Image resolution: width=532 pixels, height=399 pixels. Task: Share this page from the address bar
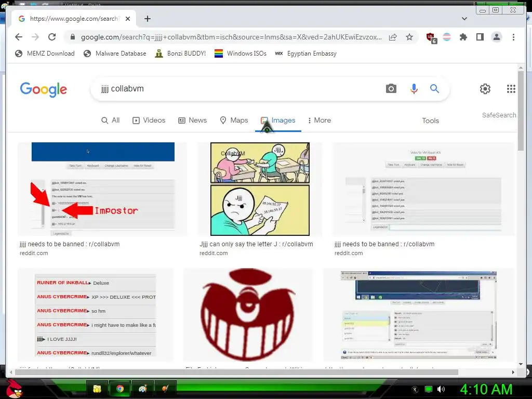pos(393,37)
